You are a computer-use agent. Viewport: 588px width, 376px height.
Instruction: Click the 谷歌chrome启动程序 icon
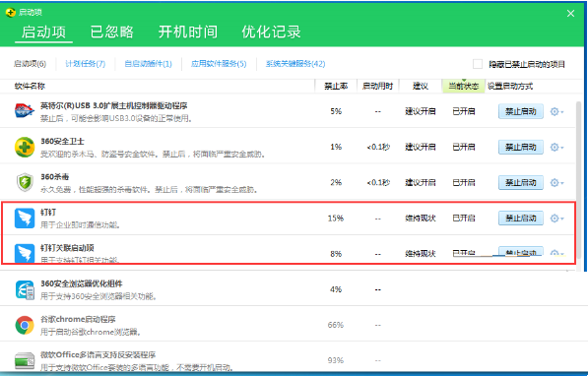click(x=25, y=325)
